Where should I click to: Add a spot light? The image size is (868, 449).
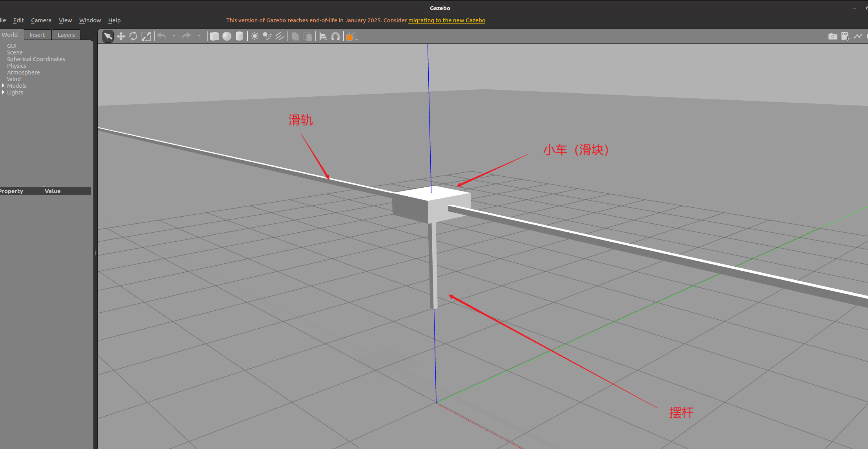(x=267, y=36)
